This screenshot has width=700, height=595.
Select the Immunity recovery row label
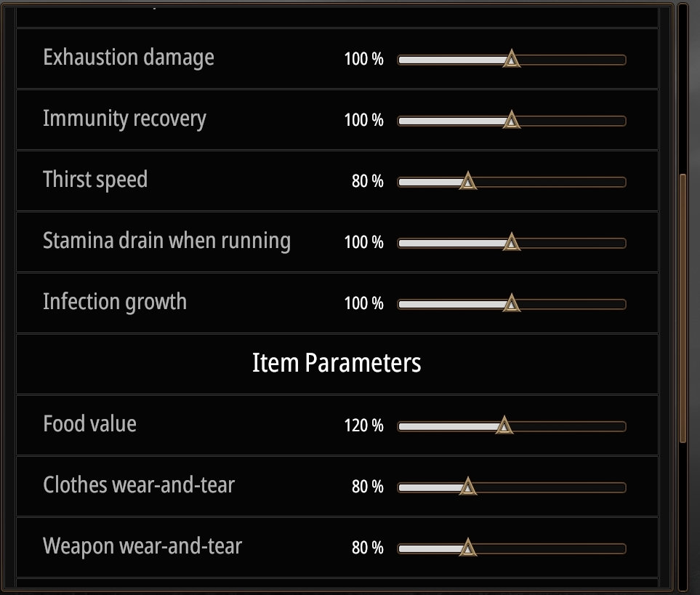[124, 119]
